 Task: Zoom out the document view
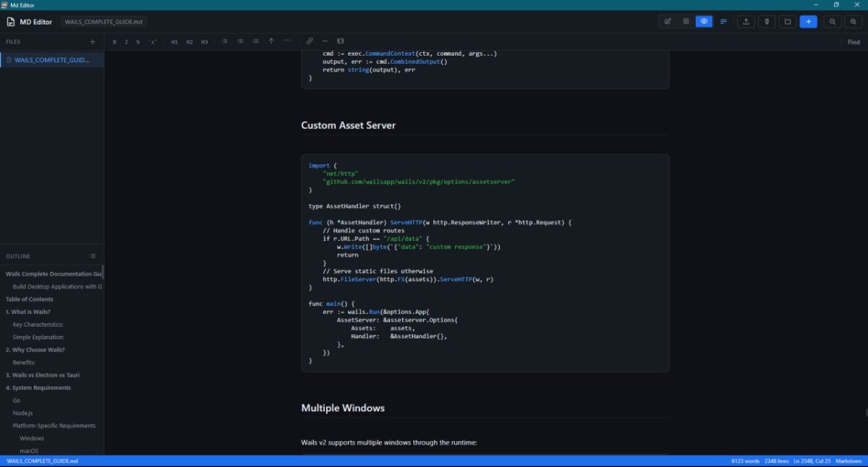pos(833,22)
